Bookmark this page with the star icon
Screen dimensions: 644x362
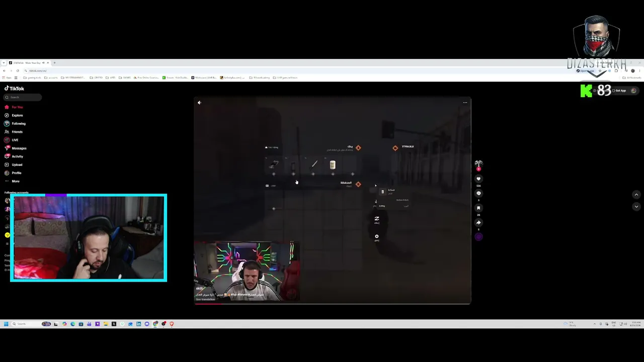[x=601, y=71]
